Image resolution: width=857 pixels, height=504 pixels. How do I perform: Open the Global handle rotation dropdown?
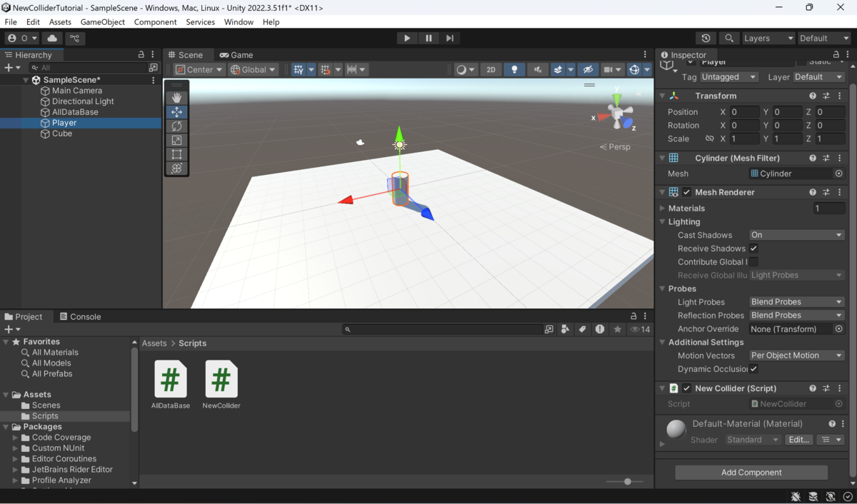[x=253, y=69]
